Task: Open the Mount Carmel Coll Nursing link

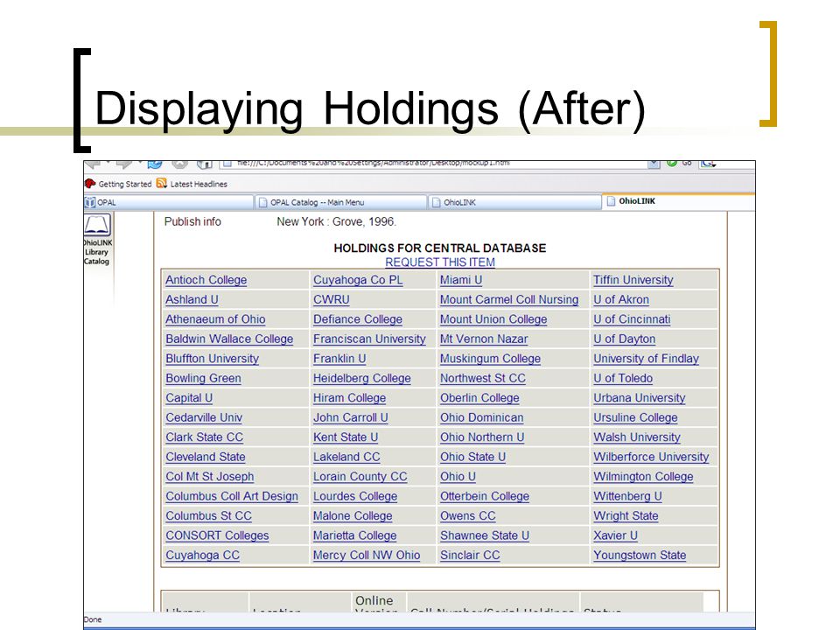Action: pos(509,300)
